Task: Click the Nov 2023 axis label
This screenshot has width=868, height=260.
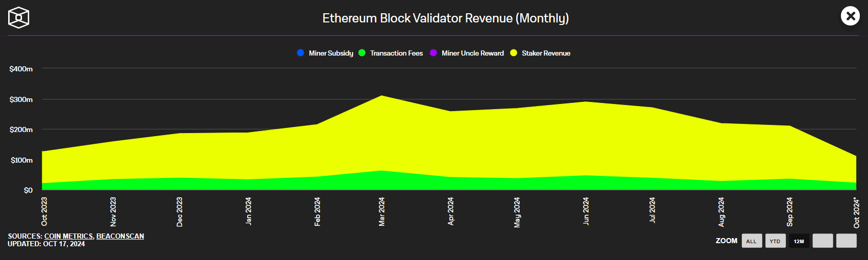Action: 113,212
